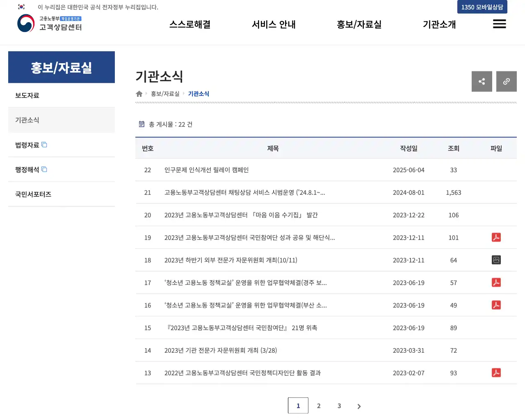
Task: Click the next page arrow
Action: pos(359,406)
